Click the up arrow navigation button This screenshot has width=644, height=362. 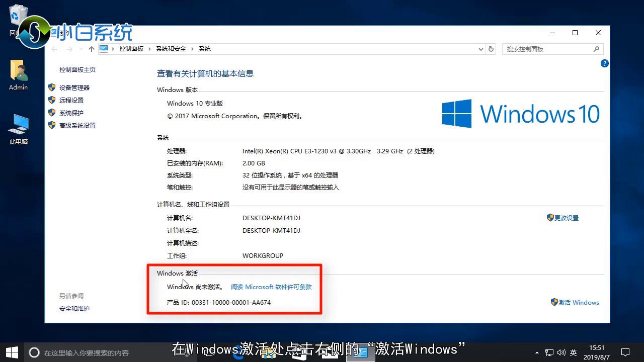91,49
